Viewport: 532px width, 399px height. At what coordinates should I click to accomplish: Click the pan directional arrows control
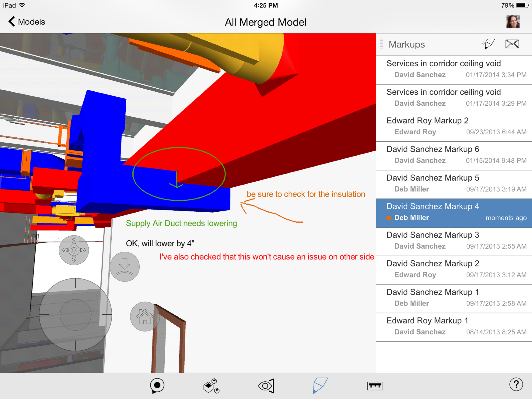click(x=74, y=250)
